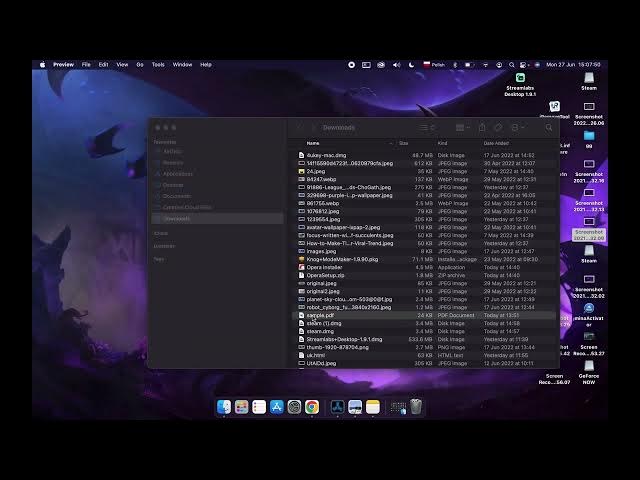Viewport: 640px width, 480px height.
Task: Open the Polish input source menu
Action: pyautogui.click(x=434, y=64)
